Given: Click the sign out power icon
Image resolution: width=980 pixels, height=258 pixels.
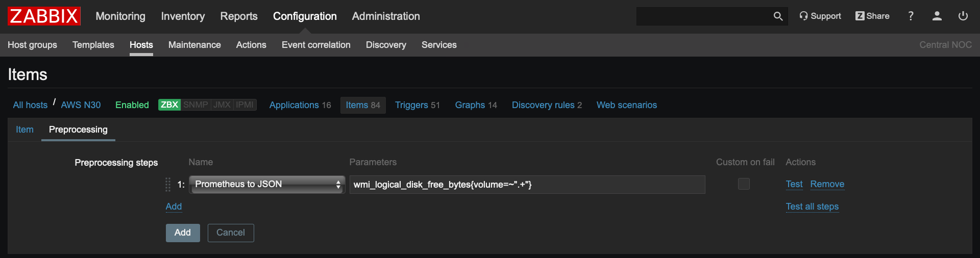Looking at the screenshot, I should pos(963,16).
